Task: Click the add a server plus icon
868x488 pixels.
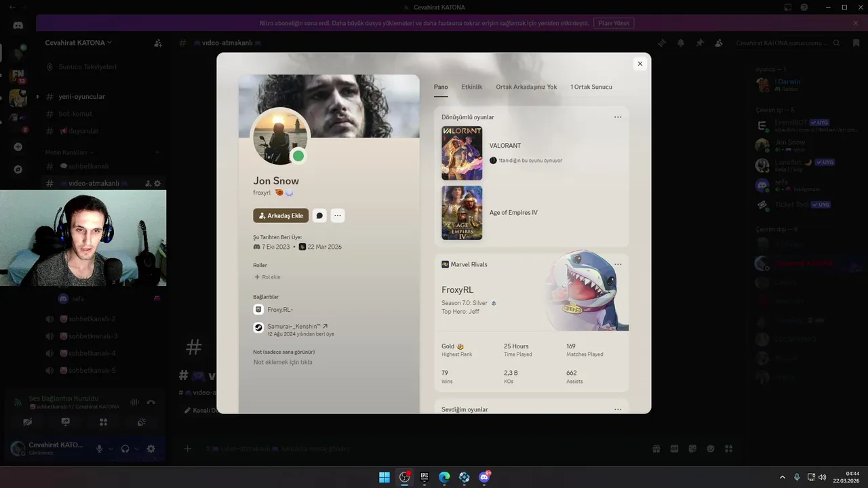Action: click(x=18, y=147)
